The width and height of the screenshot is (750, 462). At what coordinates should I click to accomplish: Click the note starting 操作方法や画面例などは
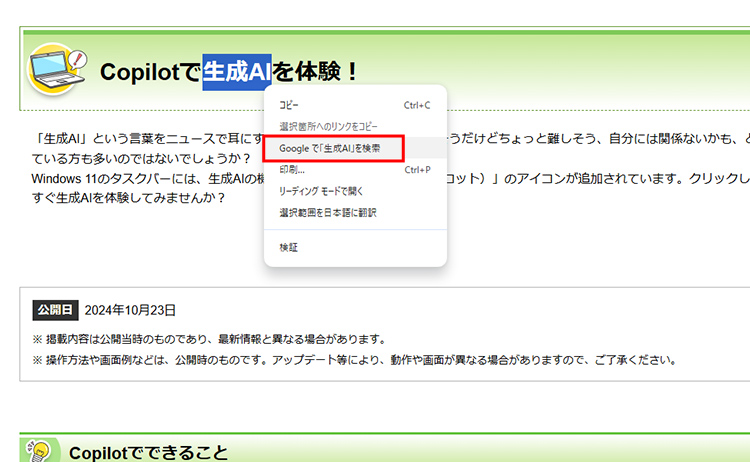354,360
